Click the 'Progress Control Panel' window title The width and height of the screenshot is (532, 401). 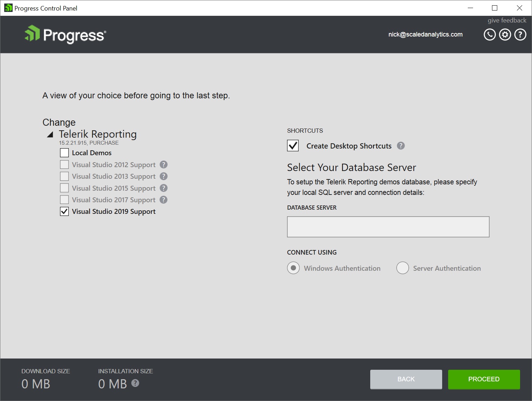pos(46,8)
